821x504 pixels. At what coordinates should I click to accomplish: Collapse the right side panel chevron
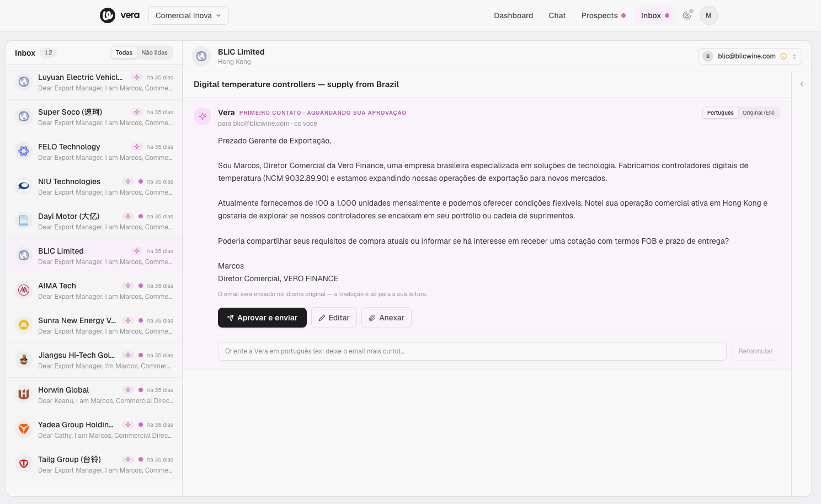[802, 84]
